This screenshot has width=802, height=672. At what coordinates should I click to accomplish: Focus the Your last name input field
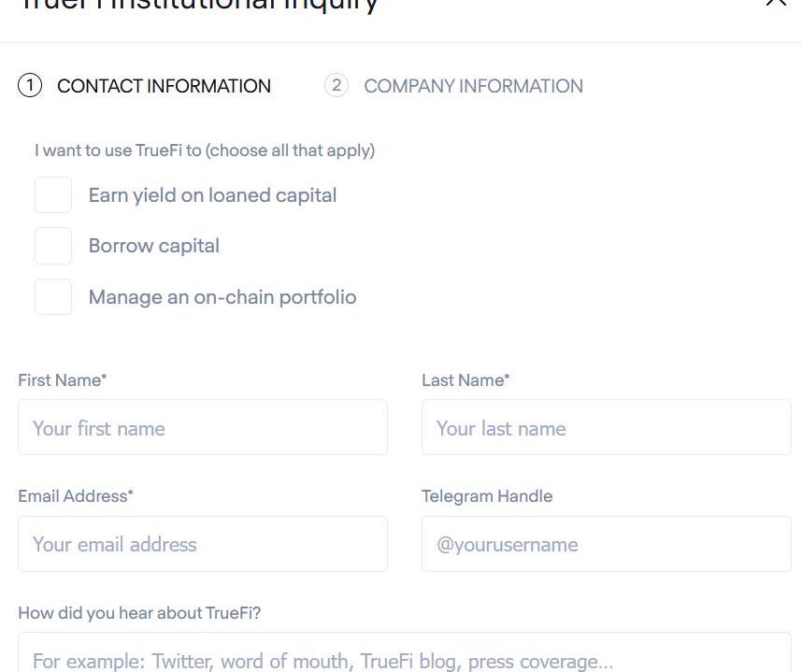[x=606, y=427]
